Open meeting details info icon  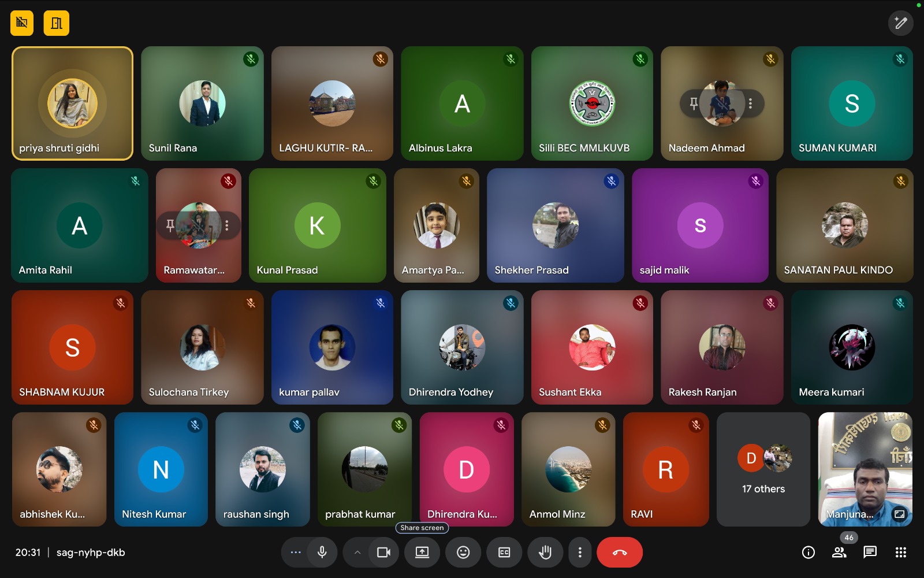[808, 553]
